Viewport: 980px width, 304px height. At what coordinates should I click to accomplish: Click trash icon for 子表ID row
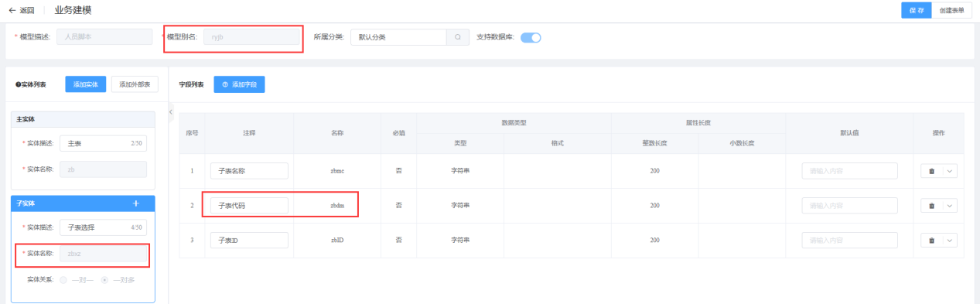931,241
